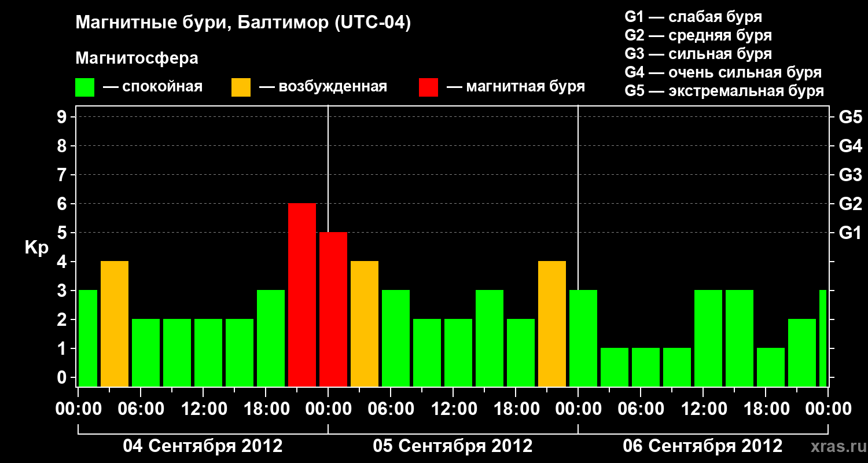
Task: Click the 18:00 time label above 06 Сентября
Action: [x=766, y=409]
